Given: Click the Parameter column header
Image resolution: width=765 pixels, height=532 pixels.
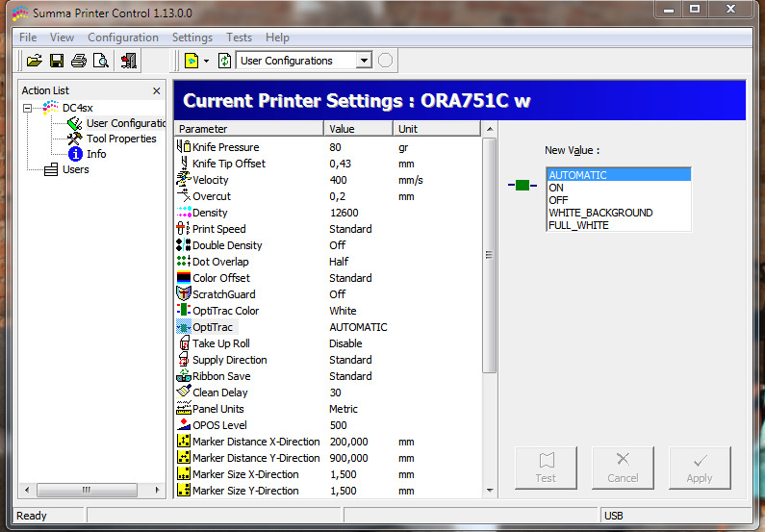Looking at the screenshot, I should [249, 129].
